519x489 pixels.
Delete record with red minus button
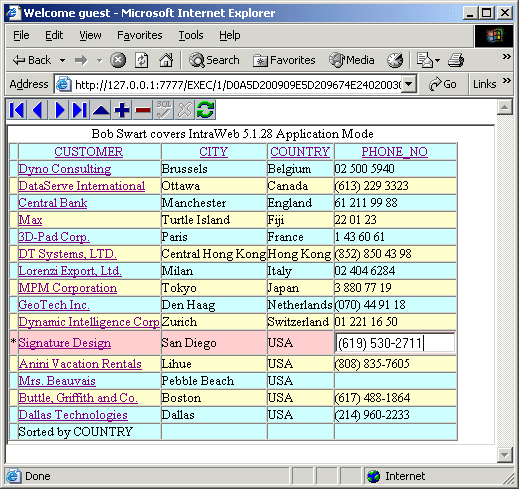pyautogui.click(x=143, y=110)
